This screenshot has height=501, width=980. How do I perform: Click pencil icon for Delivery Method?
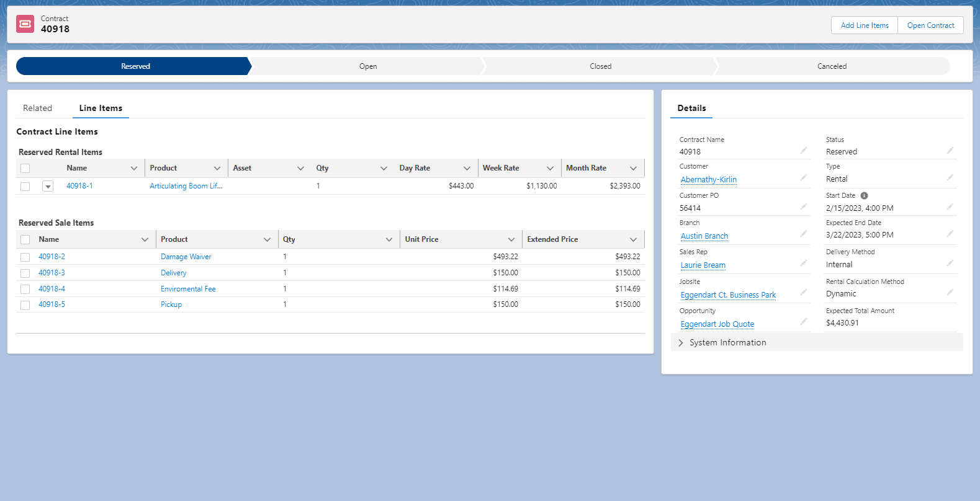click(x=950, y=264)
